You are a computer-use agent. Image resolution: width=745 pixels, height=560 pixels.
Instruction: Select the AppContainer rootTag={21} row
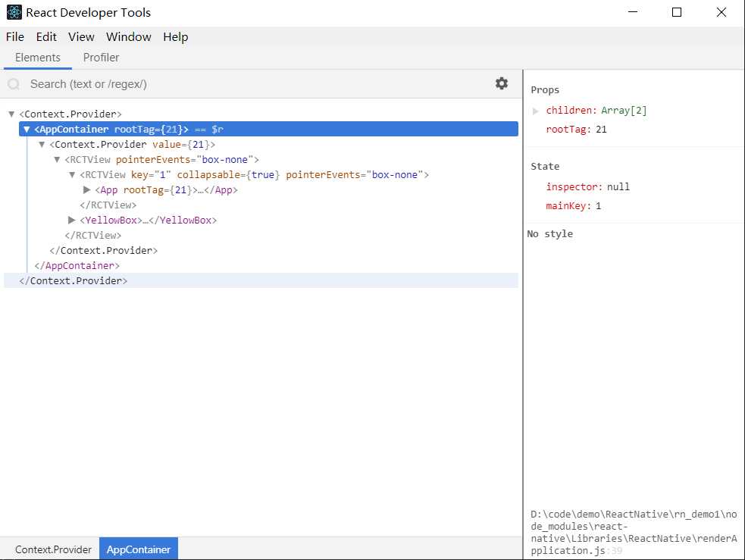[x=268, y=129]
